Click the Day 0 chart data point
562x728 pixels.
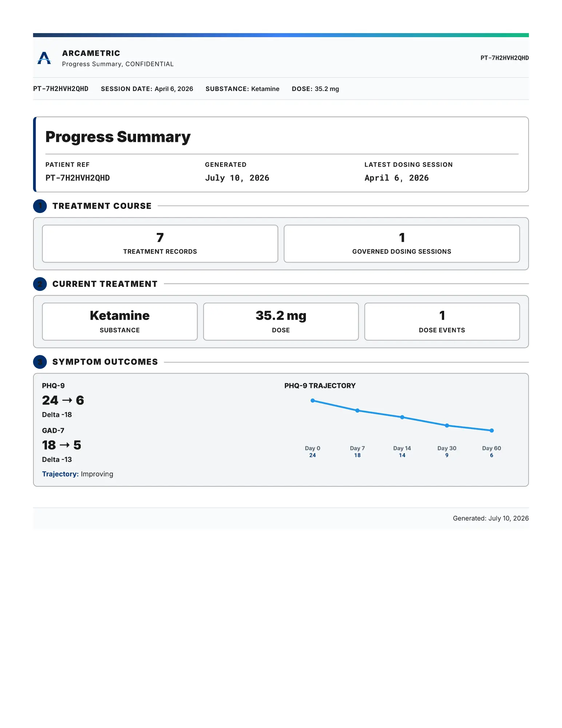click(312, 400)
